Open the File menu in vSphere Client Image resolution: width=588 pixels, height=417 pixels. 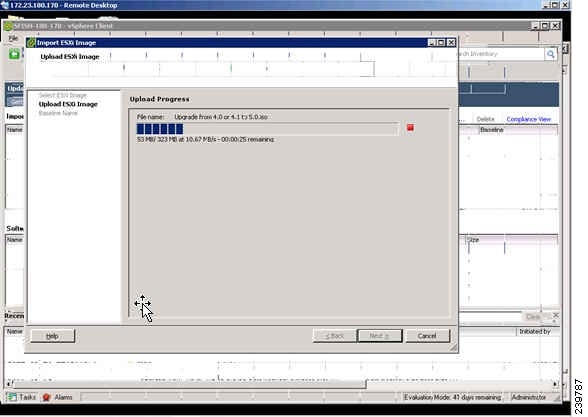tap(13, 38)
